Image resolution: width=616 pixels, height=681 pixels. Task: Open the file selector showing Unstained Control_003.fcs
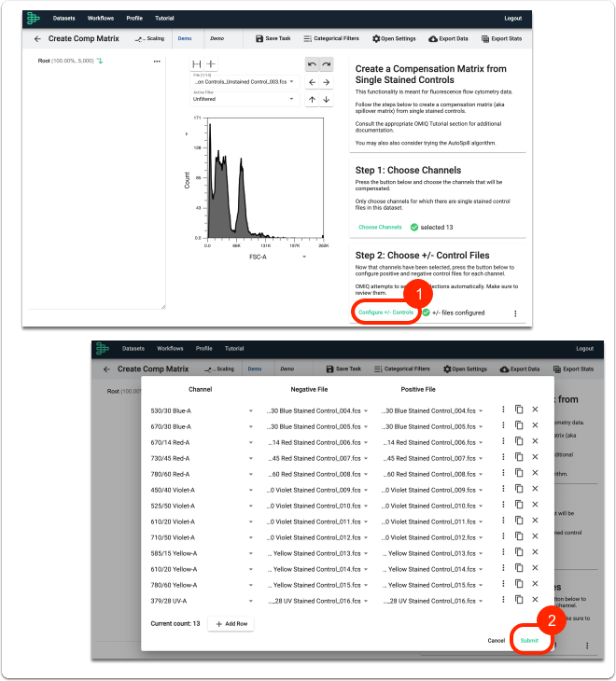coord(245,81)
